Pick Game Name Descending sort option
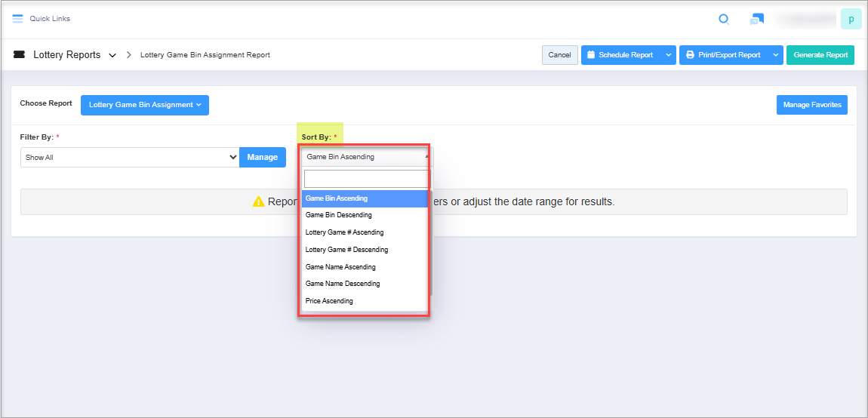This screenshot has width=868, height=418. click(x=343, y=284)
